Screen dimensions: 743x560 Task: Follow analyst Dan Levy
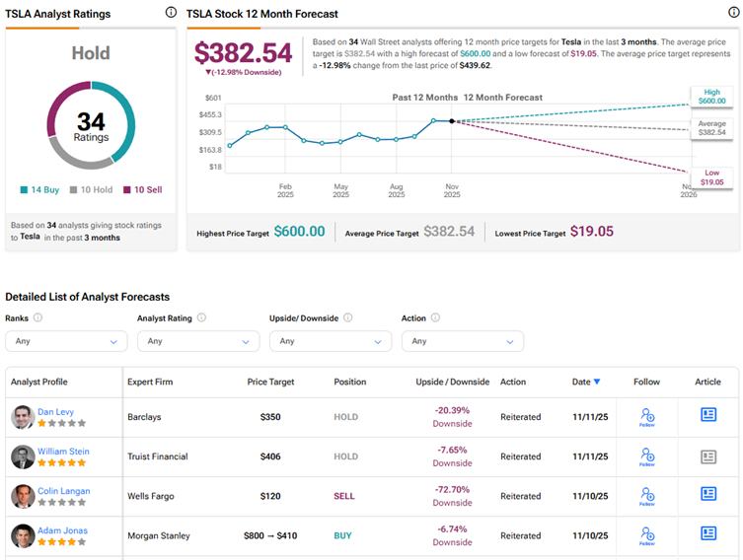coord(647,417)
